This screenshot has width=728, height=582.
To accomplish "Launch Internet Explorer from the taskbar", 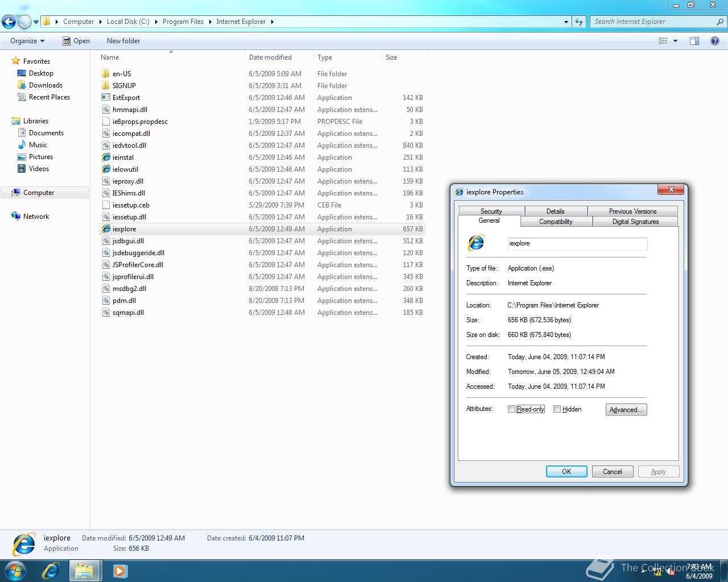I will point(51,571).
